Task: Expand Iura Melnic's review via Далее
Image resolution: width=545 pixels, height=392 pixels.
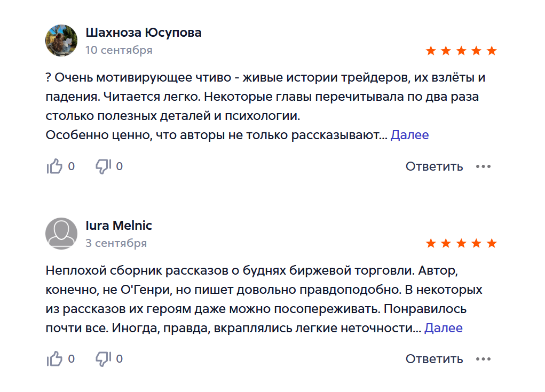Action: [443, 328]
